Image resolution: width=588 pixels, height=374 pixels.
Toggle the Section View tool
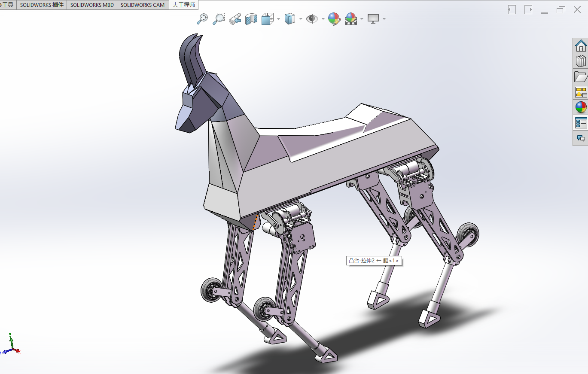pos(251,18)
